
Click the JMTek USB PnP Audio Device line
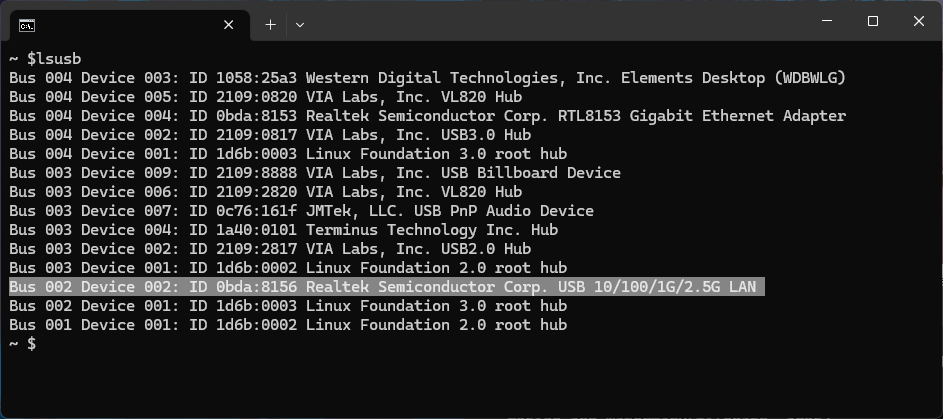tap(301, 211)
